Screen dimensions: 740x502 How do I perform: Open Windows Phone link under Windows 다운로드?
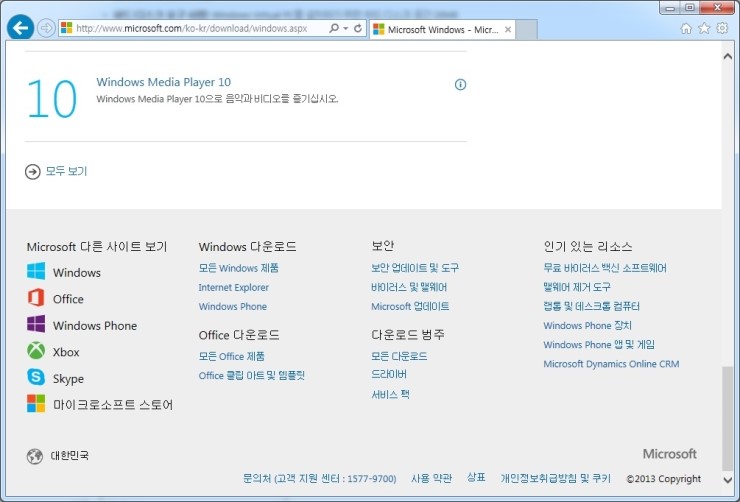(x=233, y=307)
